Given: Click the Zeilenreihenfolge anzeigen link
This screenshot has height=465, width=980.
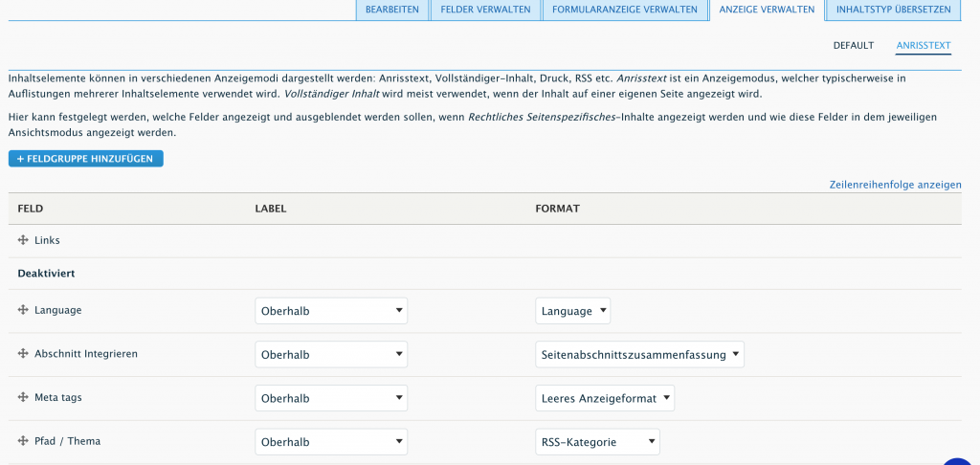Looking at the screenshot, I should pyautogui.click(x=895, y=185).
